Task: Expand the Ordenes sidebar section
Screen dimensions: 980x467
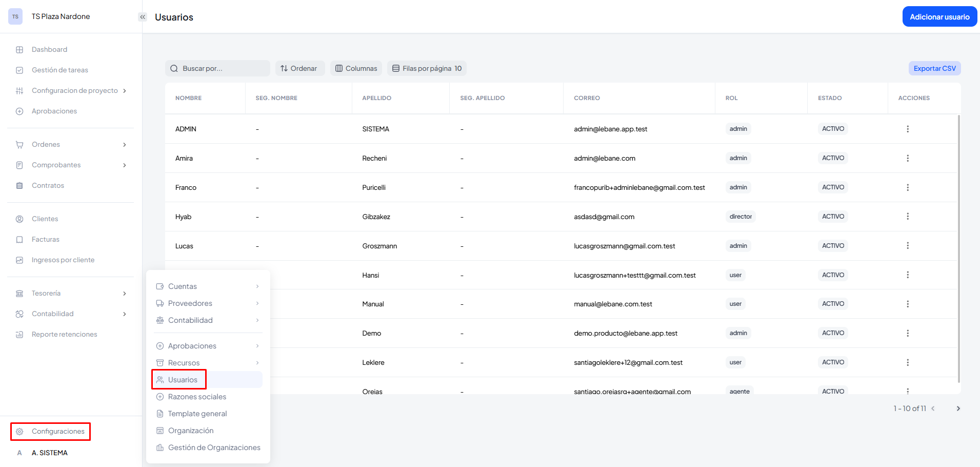Action: [124, 145]
